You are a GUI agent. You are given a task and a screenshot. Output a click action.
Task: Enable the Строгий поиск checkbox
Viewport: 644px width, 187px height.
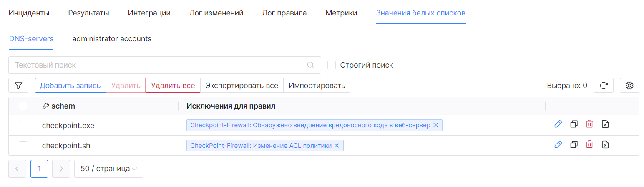(332, 65)
